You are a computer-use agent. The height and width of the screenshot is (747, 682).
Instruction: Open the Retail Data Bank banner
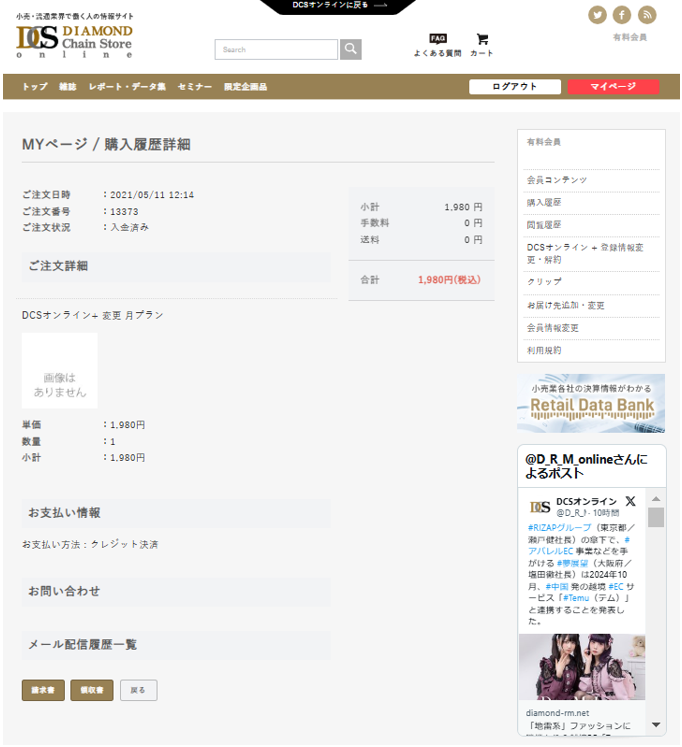tap(591, 403)
